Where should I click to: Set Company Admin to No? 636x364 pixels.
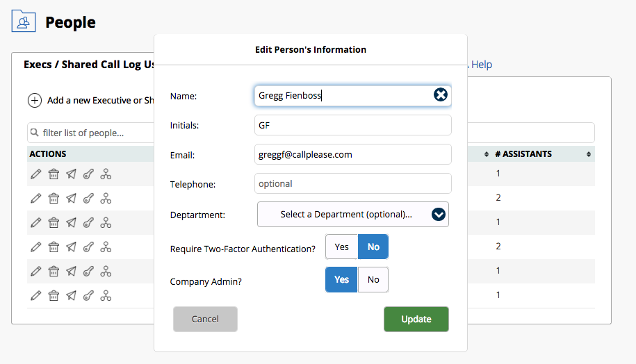click(x=373, y=280)
